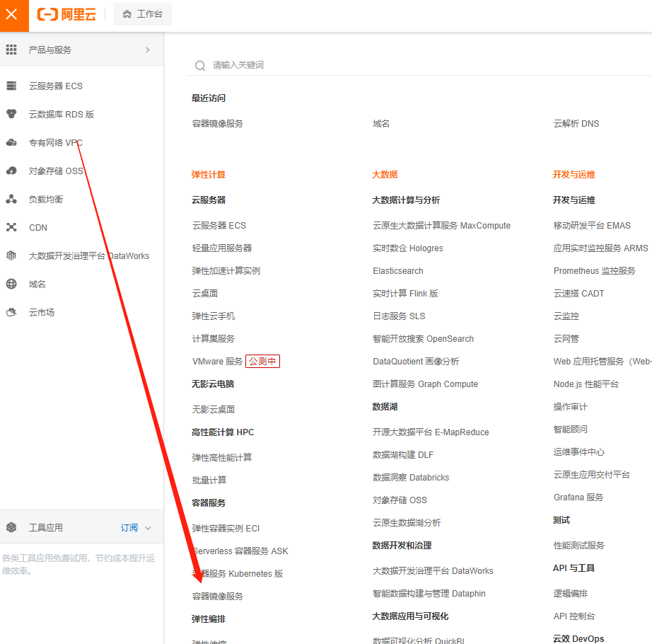This screenshot has width=652, height=644.
Task: Expand the 产品与服务 chevron arrow
Action: pos(148,50)
